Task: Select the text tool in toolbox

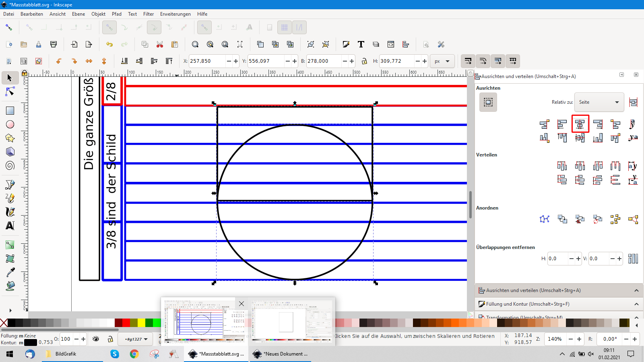Action: pyautogui.click(x=10, y=226)
